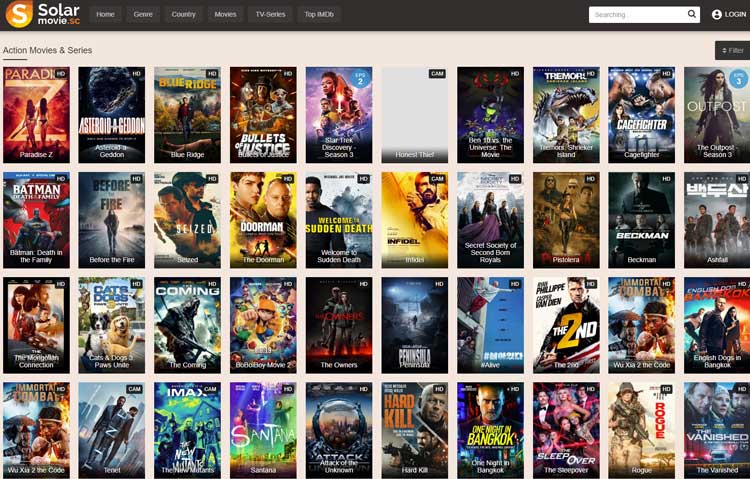Viewport: 750px width, 479px height.
Task: Open The Coming poster
Action: (188, 325)
